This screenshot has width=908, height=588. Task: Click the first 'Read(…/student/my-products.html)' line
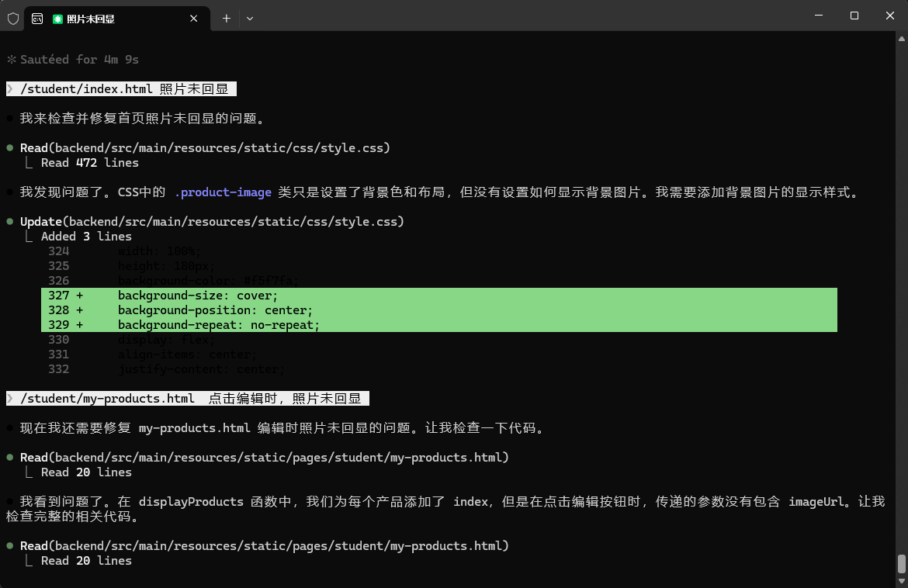point(264,457)
